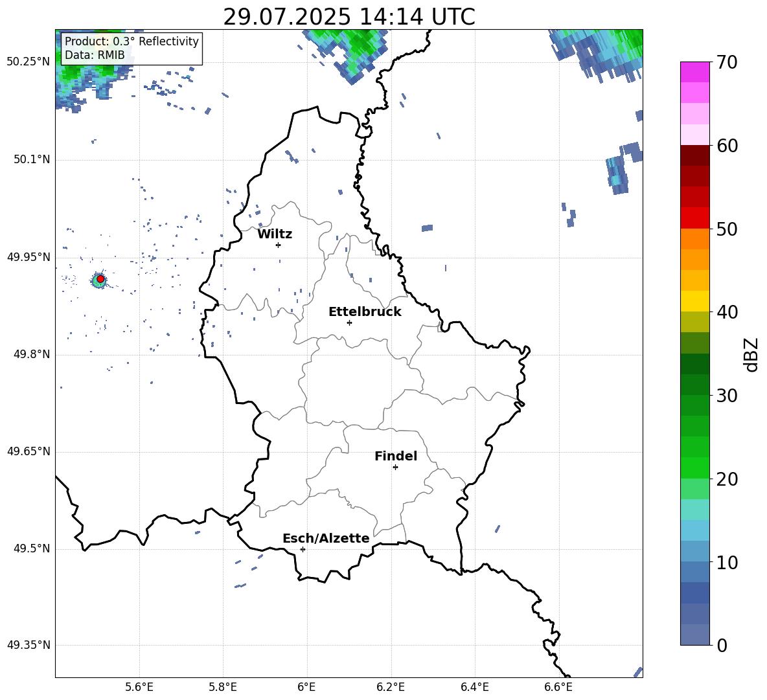Click the 40 colorbar tick value
This screenshot has height=700, width=767.
pos(727,312)
